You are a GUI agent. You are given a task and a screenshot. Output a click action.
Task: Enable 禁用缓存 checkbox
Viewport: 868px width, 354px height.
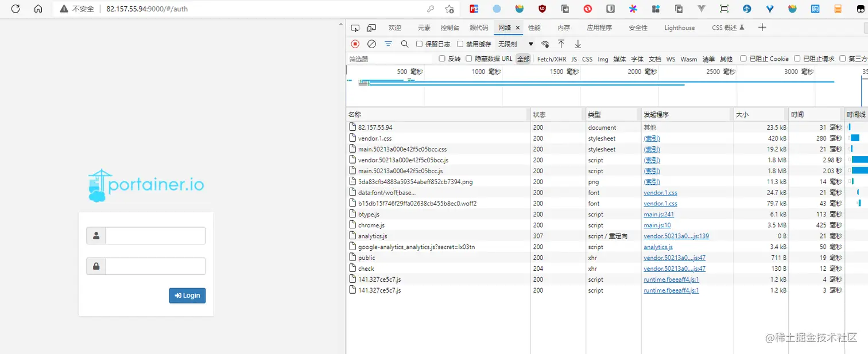click(460, 44)
